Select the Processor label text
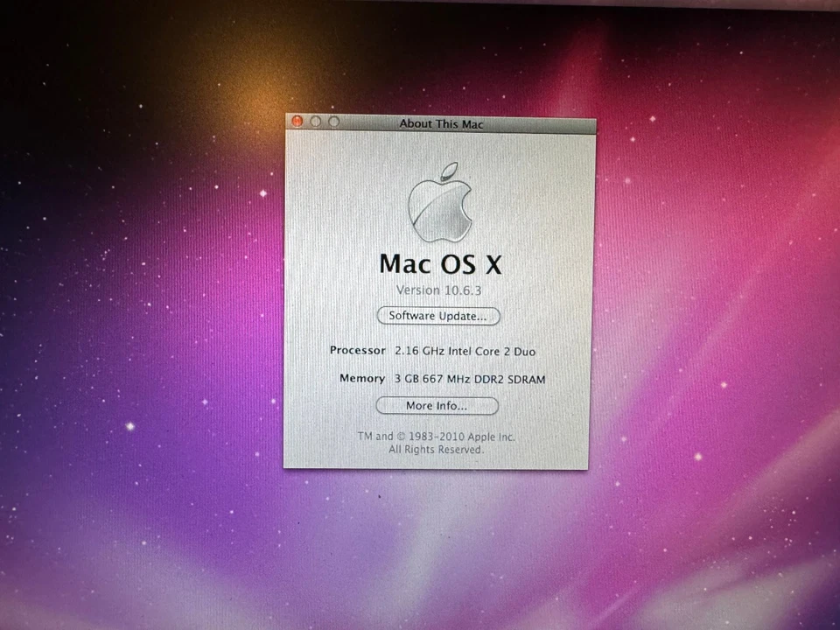The height and width of the screenshot is (630, 840). [x=357, y=350]
